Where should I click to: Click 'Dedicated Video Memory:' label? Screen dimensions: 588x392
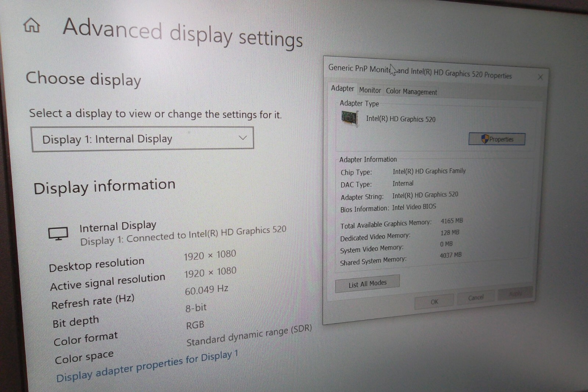(375, 237)
